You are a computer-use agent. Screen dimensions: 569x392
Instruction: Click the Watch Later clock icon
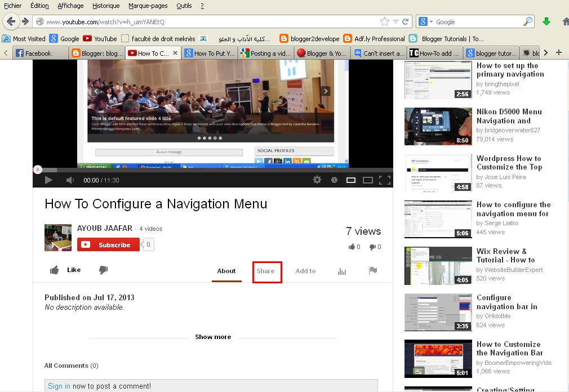coord(334,180)
